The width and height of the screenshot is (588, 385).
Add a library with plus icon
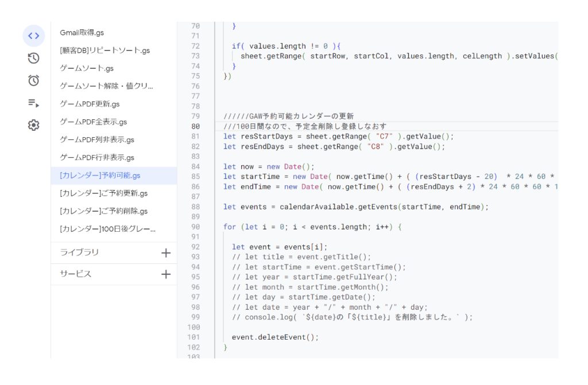[166, 252]
